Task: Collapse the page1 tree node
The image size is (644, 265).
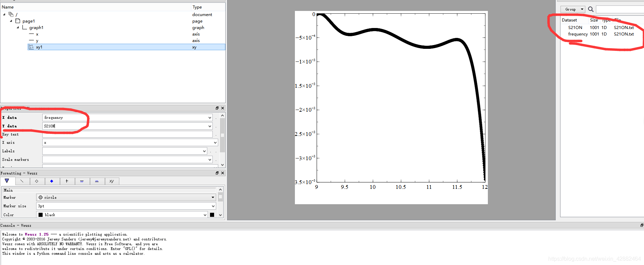Action: click(x=11, y=21)
